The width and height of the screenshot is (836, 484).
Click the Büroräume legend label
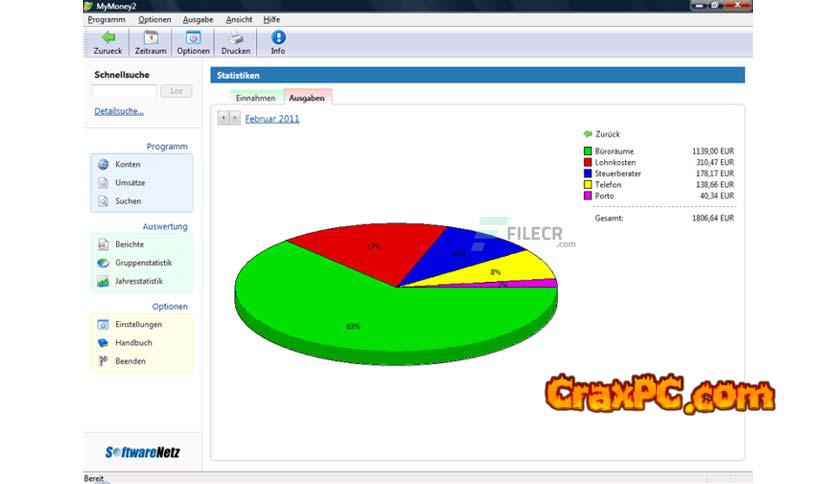614,151
